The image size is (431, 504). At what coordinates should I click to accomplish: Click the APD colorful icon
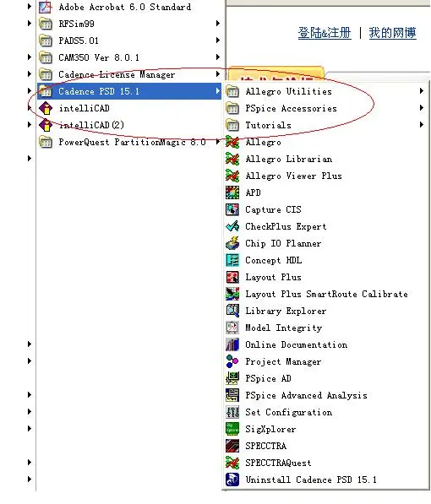(232, 192)
